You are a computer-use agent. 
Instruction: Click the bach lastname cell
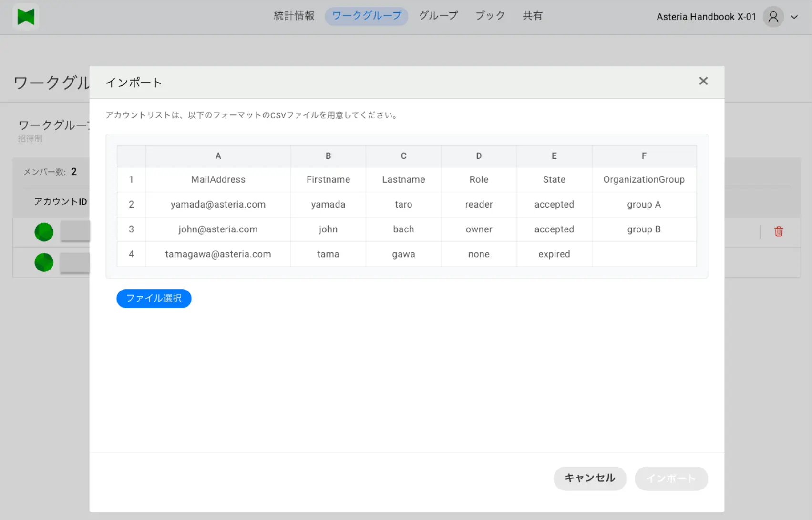403,229
